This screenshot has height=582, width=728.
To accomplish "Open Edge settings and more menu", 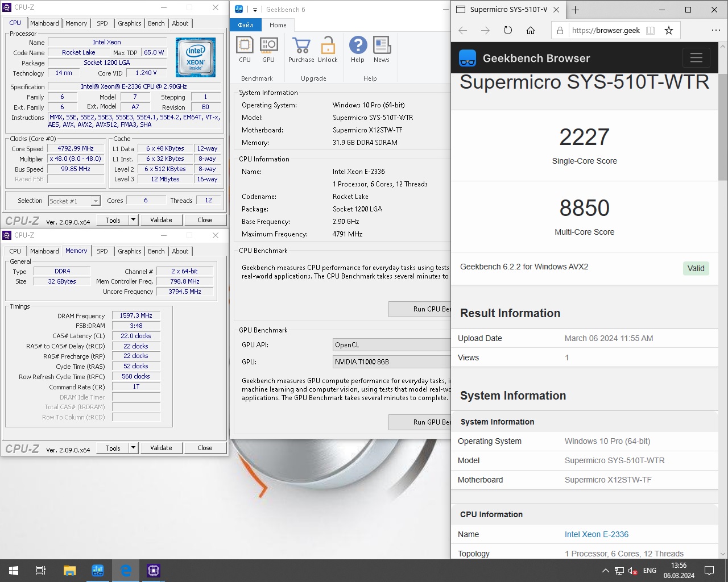I will tap(715, 31).
